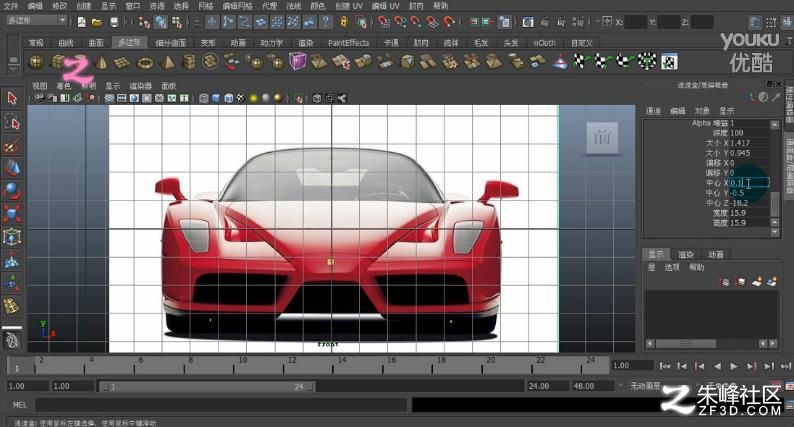Activate the Rotate tool in toolbox
Viewport: 794px width, 427px height.
coord(12,191)
